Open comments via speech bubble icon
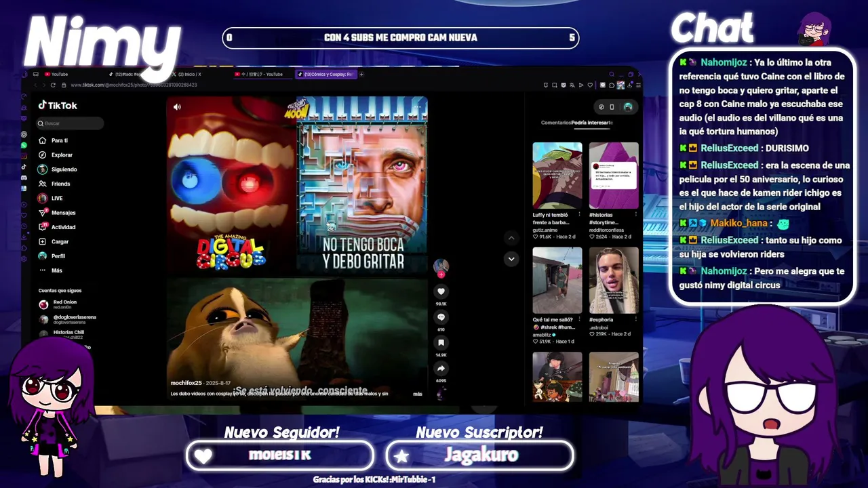Viewport: 868px width, 488px height. coord(441,317)
